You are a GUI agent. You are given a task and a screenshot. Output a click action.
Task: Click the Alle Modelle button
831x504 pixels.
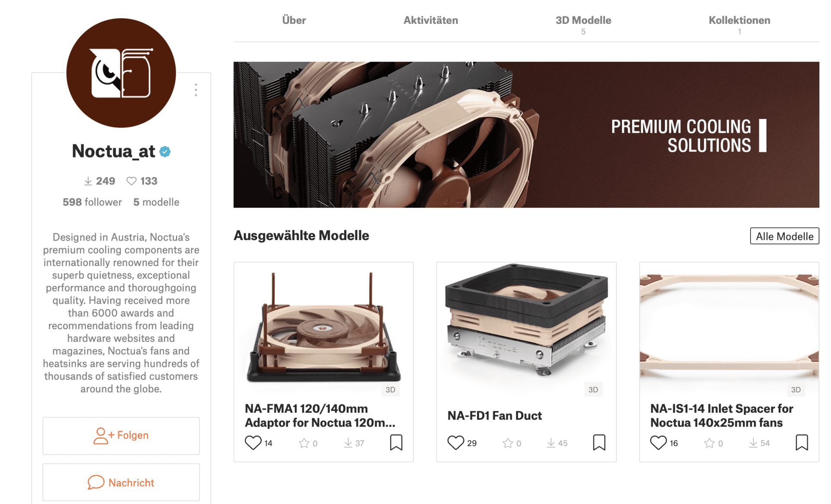784,236
